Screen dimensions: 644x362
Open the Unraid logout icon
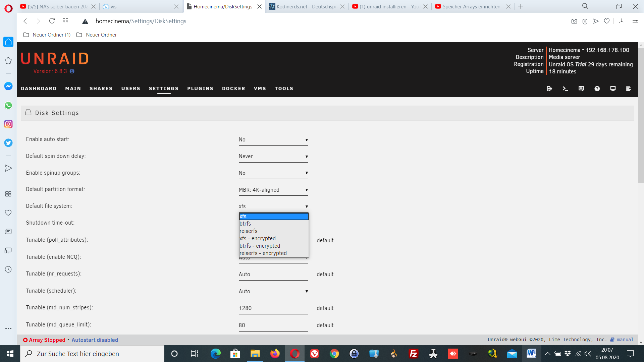[549, 89]
